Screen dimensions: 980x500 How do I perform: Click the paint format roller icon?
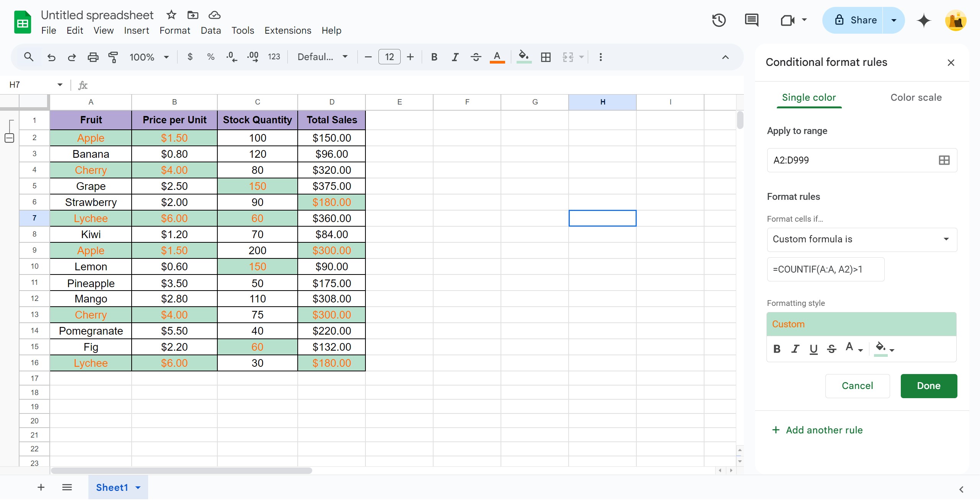(113, 57)
